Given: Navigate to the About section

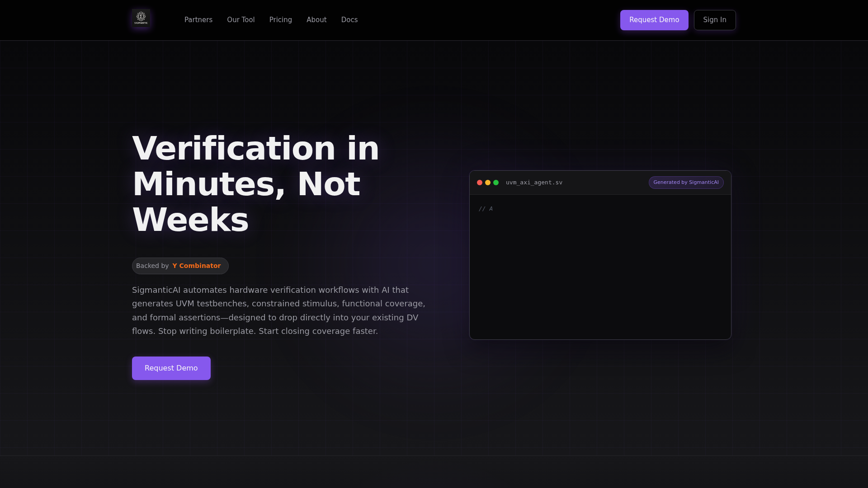Looking at the screenshot, I should [316, 20].
